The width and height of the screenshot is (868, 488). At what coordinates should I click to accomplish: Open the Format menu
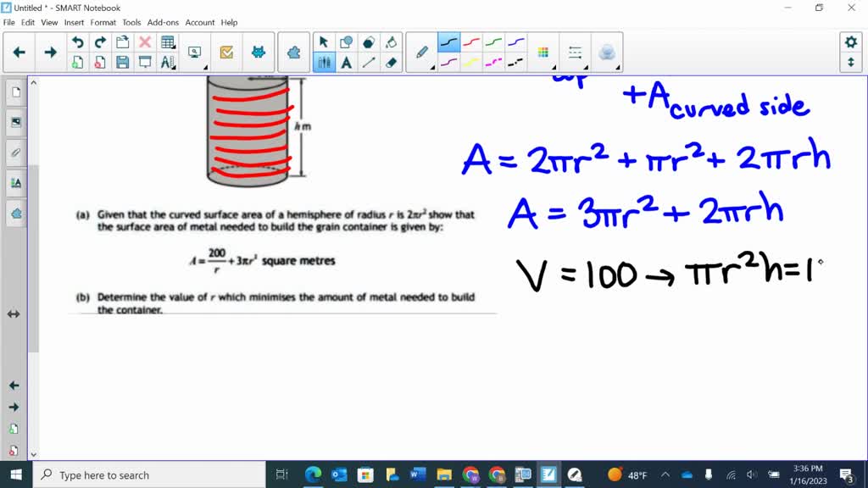click(103, 22)
